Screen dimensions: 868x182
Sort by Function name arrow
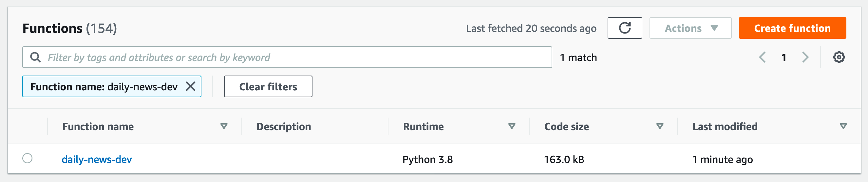click(224, 126)
